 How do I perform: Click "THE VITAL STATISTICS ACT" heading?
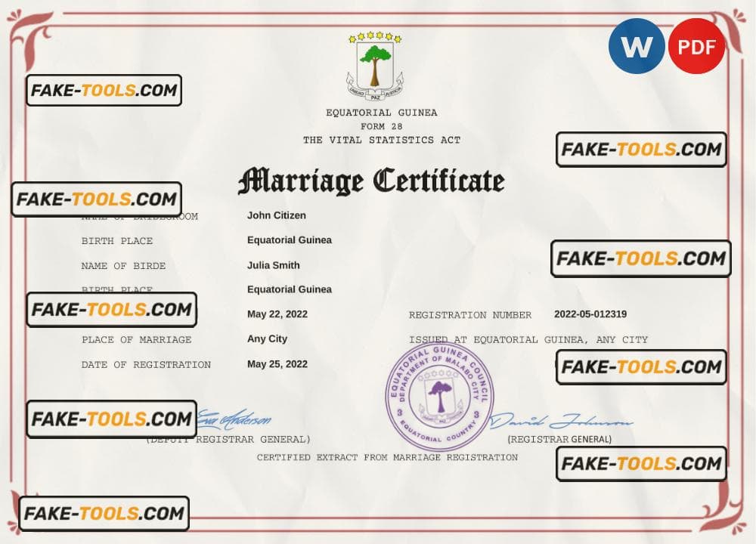click(x=382, y=141)
